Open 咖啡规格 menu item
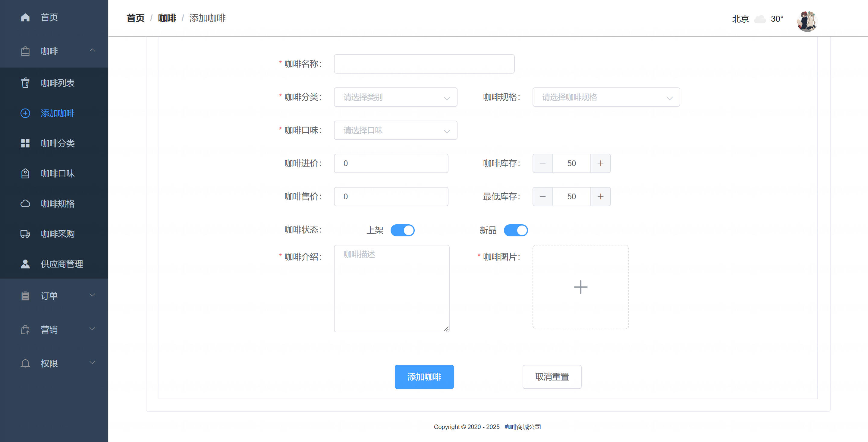This screenshot has width=868, height=442. 54,204
